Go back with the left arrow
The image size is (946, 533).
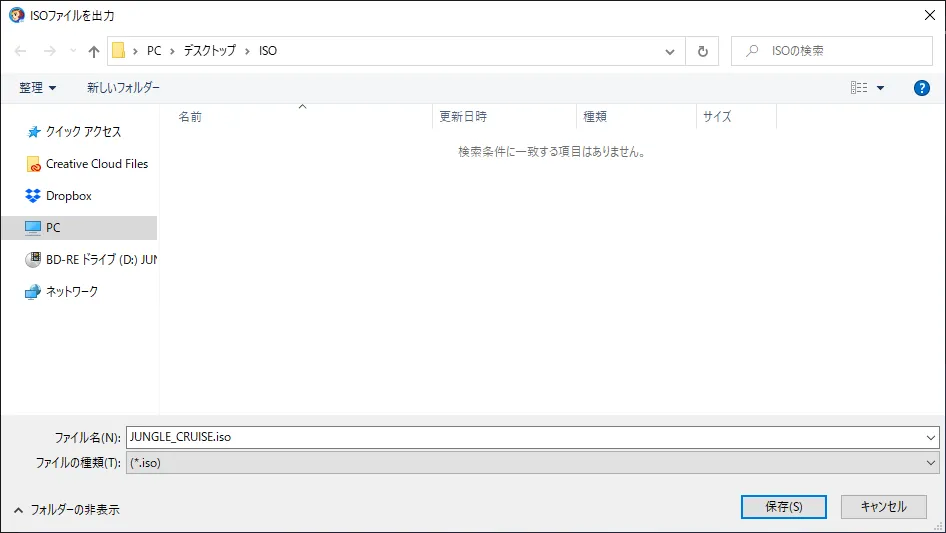[21, 51]
